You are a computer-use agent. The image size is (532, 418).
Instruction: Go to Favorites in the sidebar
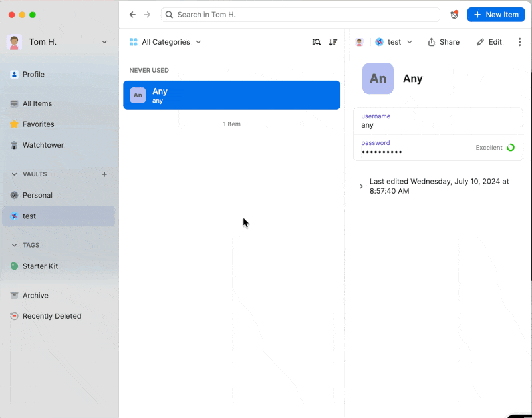(x=38, y=124)
